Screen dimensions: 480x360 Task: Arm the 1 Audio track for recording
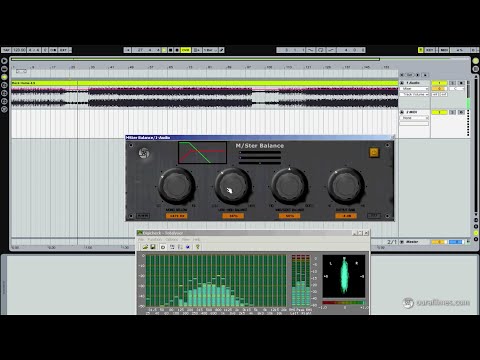[x=461, y=83]
